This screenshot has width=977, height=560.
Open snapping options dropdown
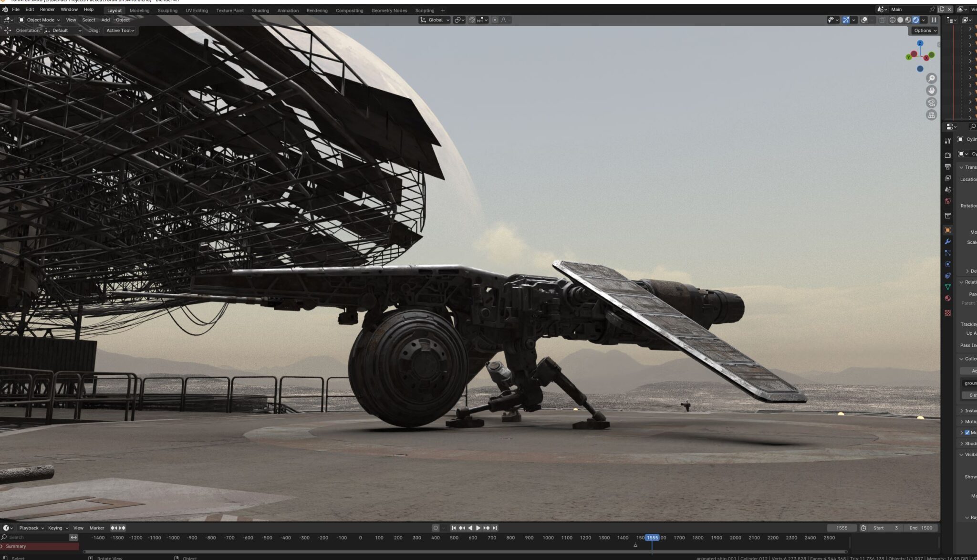482,20
